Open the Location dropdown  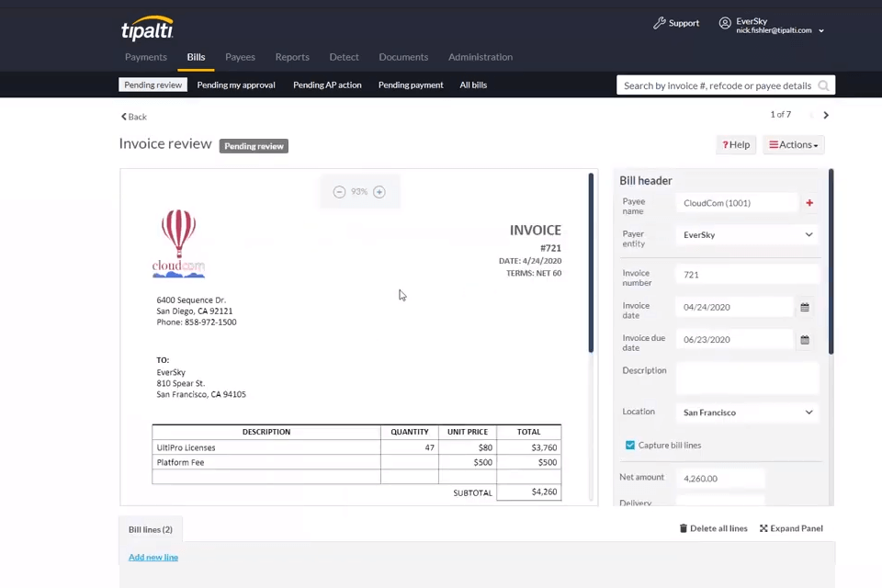tap(808, 413)
